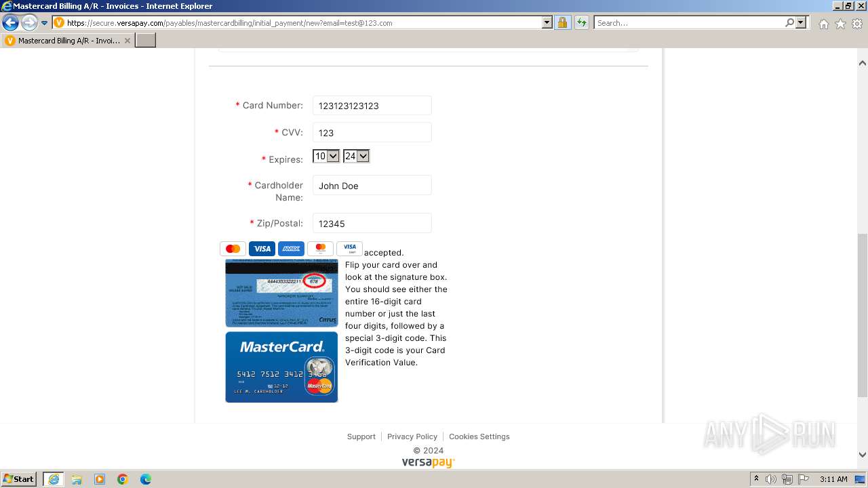Open the media player taskbar icon

point(99,479)
